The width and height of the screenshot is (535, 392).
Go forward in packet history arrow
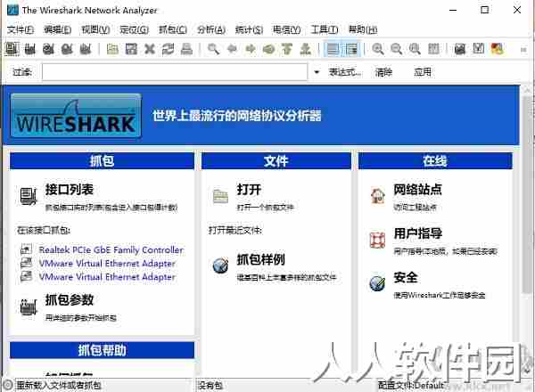[x=251, y=49]
